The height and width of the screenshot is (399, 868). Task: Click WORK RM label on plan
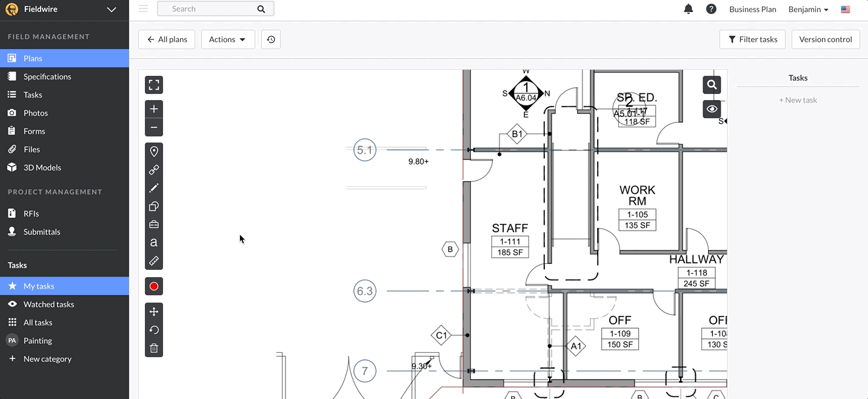click(x=637, y=195)
